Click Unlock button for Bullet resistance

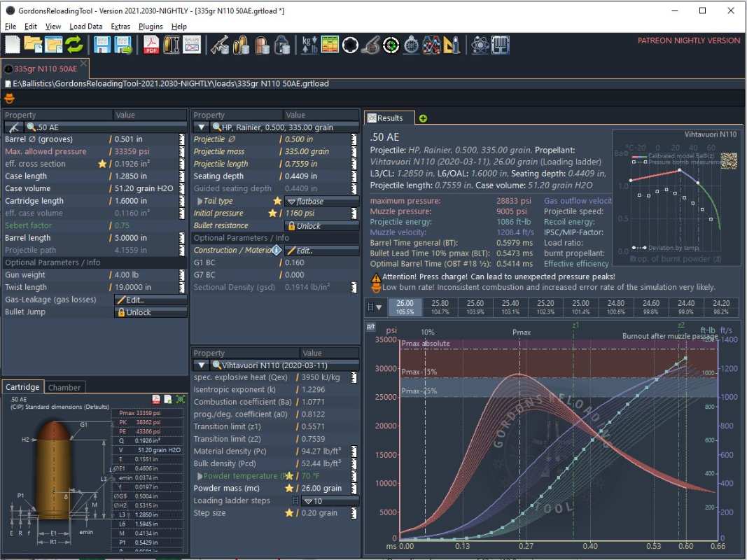[x=321, y=225]
